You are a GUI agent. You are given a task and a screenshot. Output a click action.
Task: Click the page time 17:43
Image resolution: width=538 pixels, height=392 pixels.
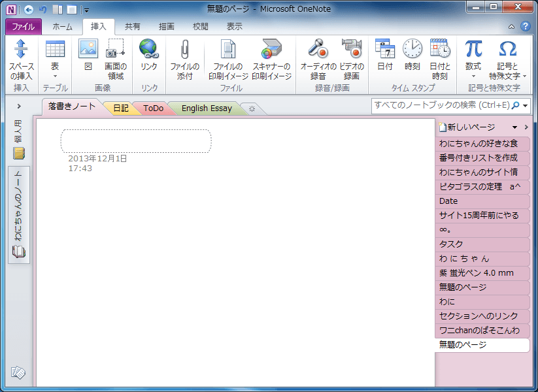point(80,169)
